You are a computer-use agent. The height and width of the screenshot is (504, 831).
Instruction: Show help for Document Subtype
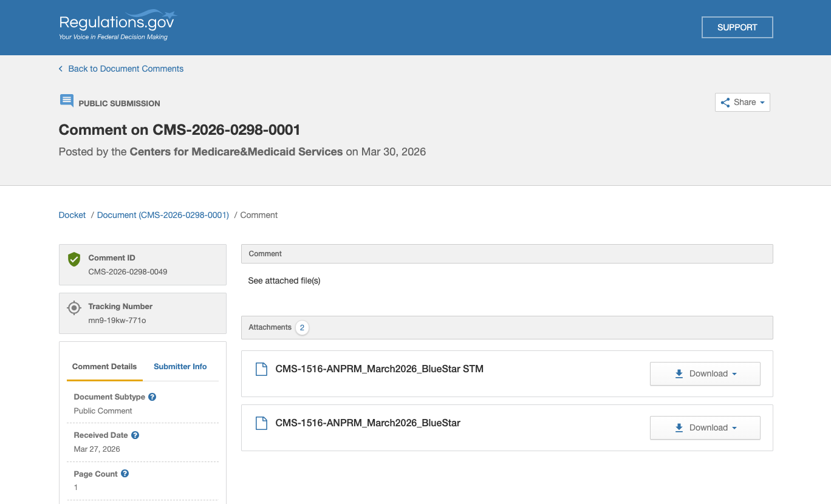(152, 397)
